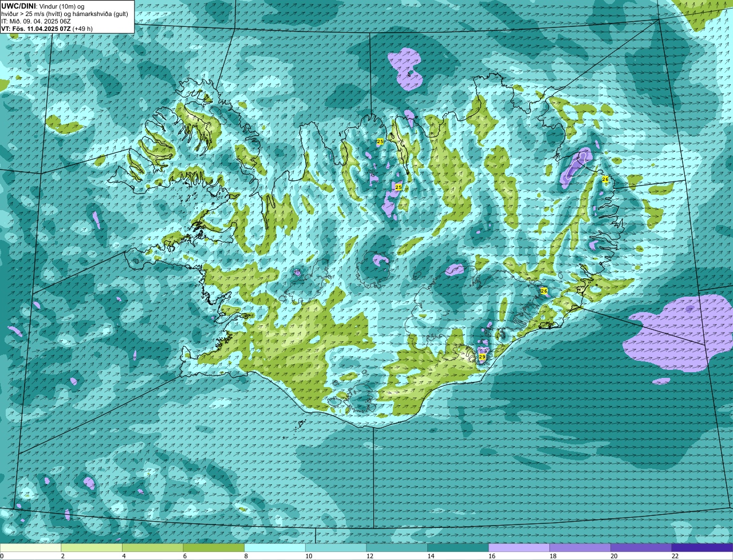This screenshot has height=560, width=733.
Task: Click the 'UWC/DINI' title text
Action: coord(18,6)
